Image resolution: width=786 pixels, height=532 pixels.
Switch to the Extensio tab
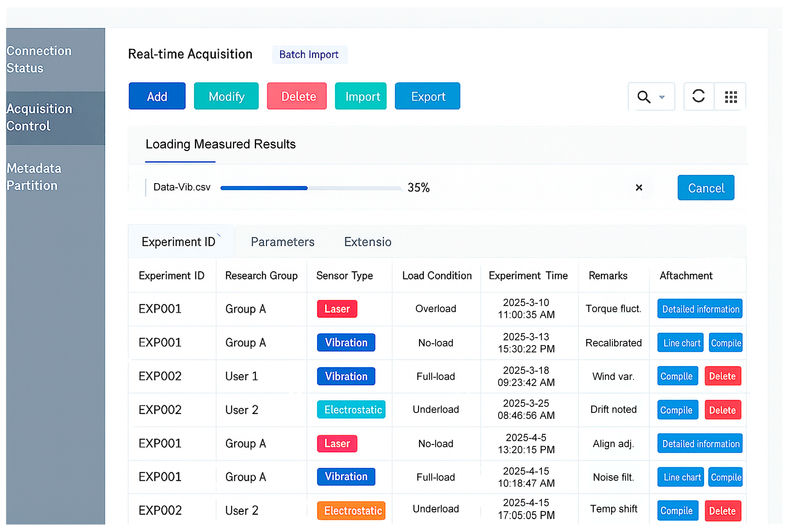(x=368, y=242)
